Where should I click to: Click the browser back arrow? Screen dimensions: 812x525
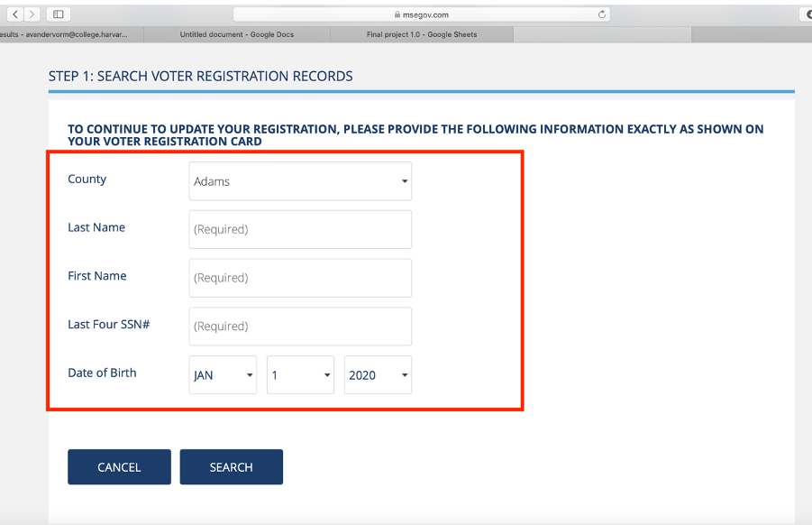click(15, 14)
